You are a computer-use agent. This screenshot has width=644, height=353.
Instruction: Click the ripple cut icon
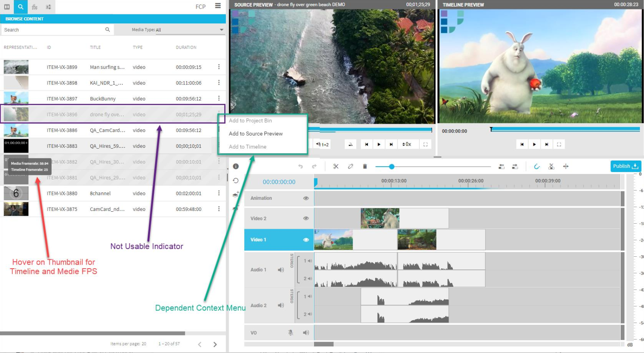(552, 166)
